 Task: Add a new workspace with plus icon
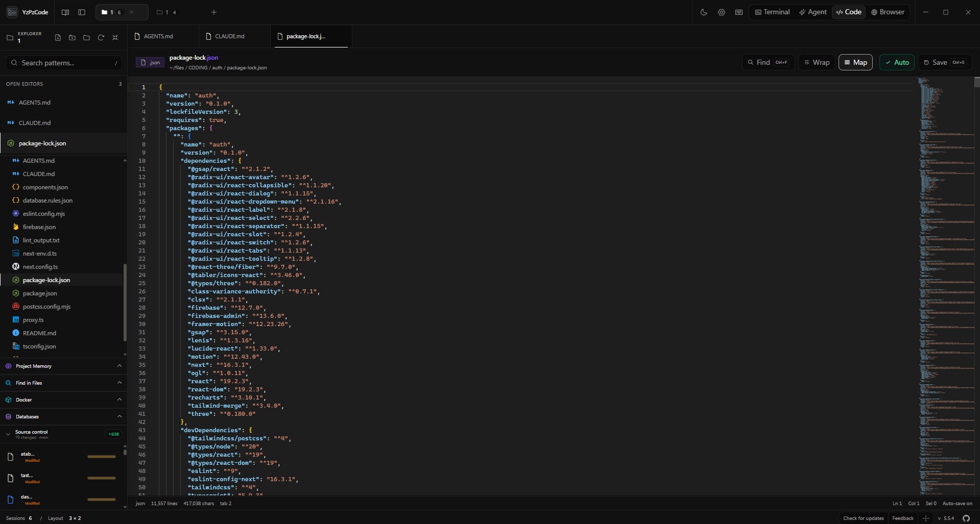(x=214, y=12)
